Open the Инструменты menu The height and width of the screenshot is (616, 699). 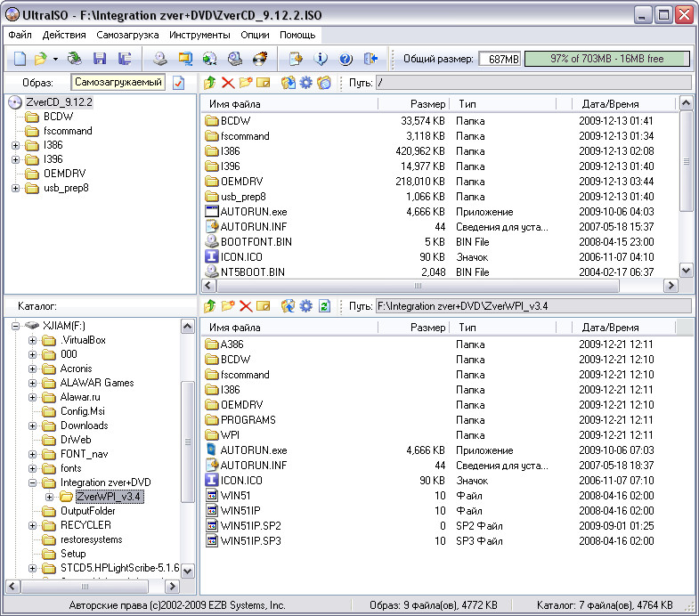[199, 35]
